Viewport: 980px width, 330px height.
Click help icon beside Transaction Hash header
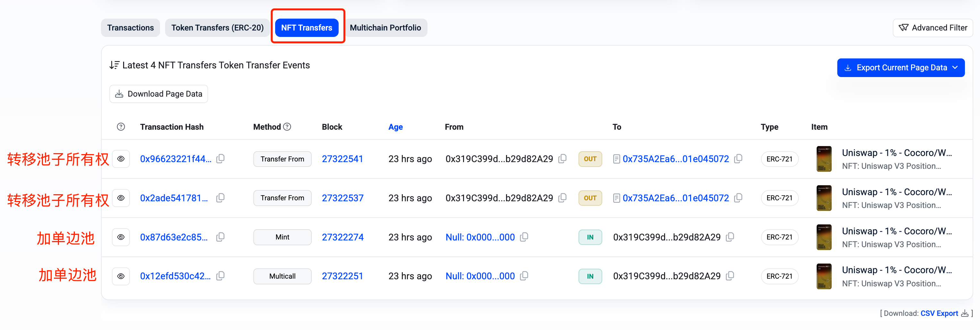(x=121, y=127)
